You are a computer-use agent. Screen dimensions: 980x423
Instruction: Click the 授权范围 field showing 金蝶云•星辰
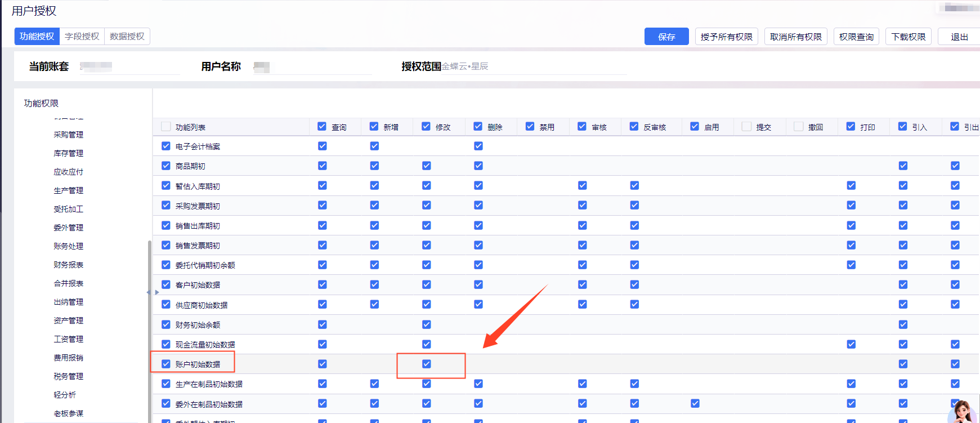coord(534,66)
